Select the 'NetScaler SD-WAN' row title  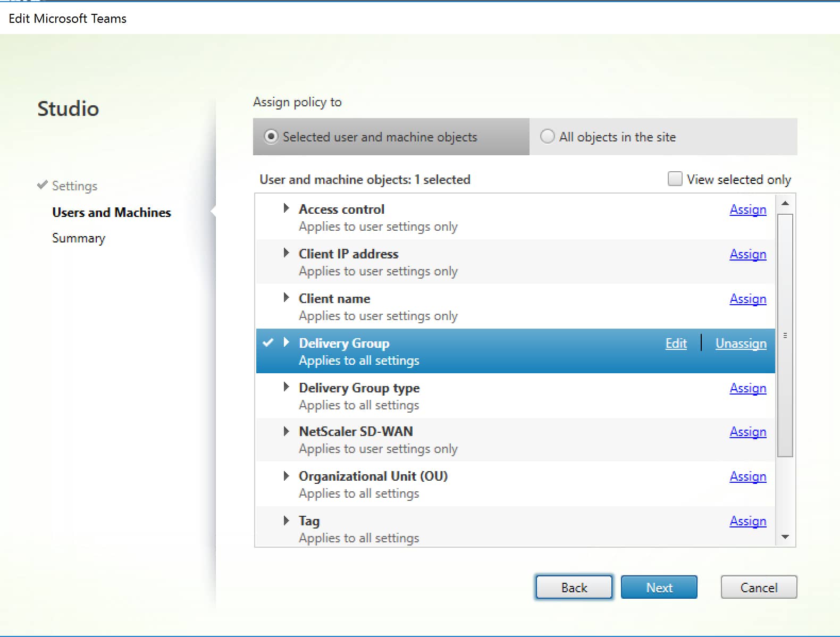pyautogui.click(x=356, y=431)
